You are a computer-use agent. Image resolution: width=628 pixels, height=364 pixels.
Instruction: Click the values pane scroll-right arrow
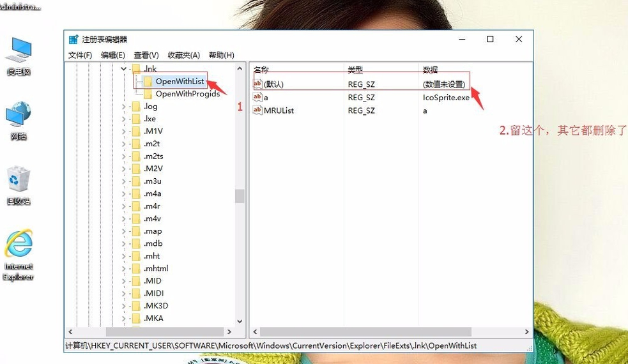[x=526, y=331]
